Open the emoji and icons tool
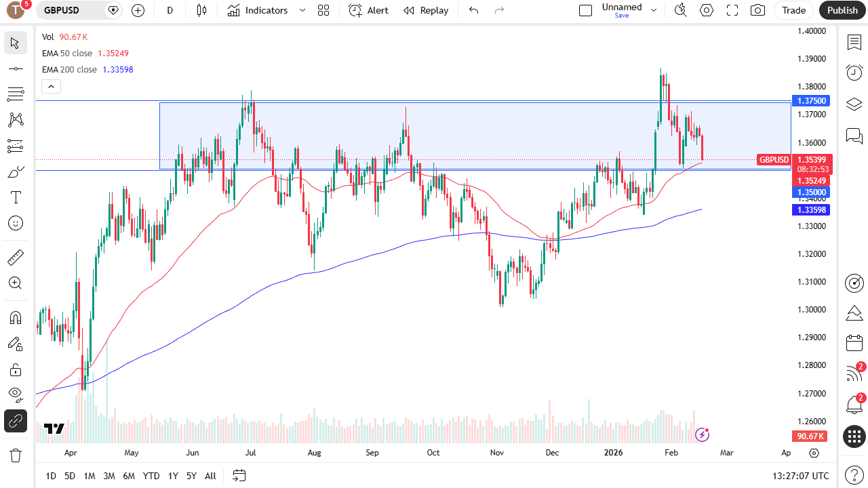The image size is (868, 488). [15, 223]
